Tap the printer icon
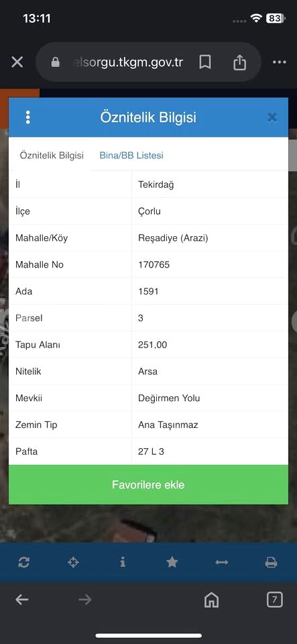297x644 pixels. pyautogui.click(x=271, y=562)
